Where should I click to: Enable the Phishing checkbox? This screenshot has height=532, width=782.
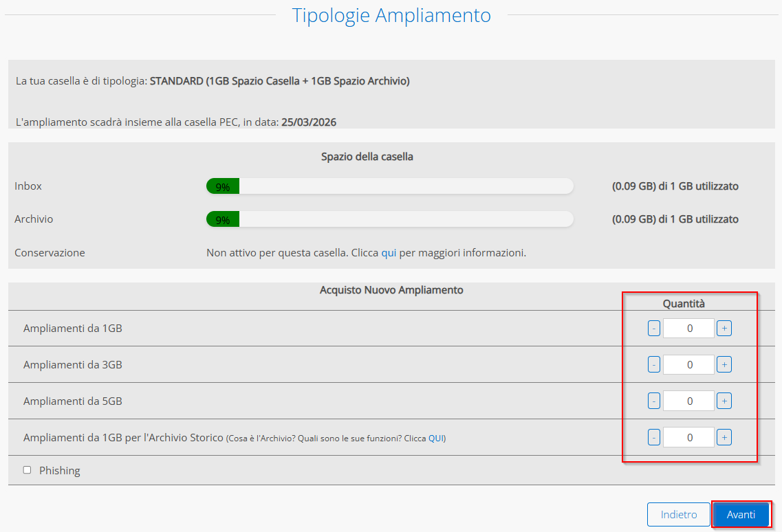(x=28, y=470)
